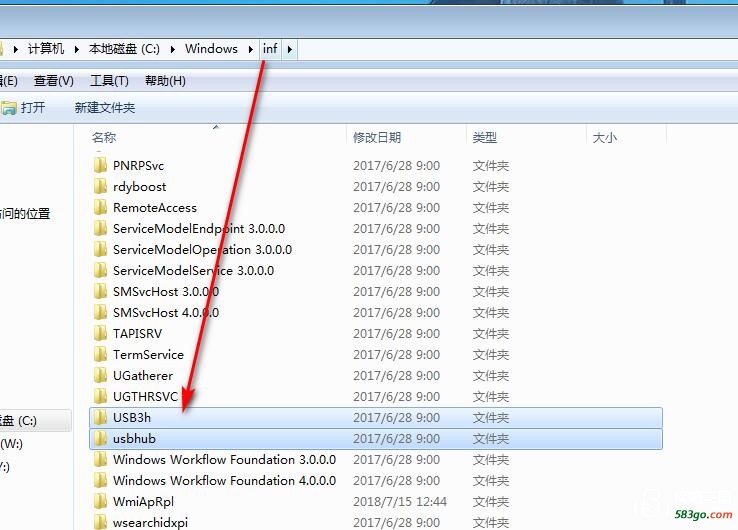
Task: Click the TAPISRV folder icon
Action: click(x=100, y=334)
